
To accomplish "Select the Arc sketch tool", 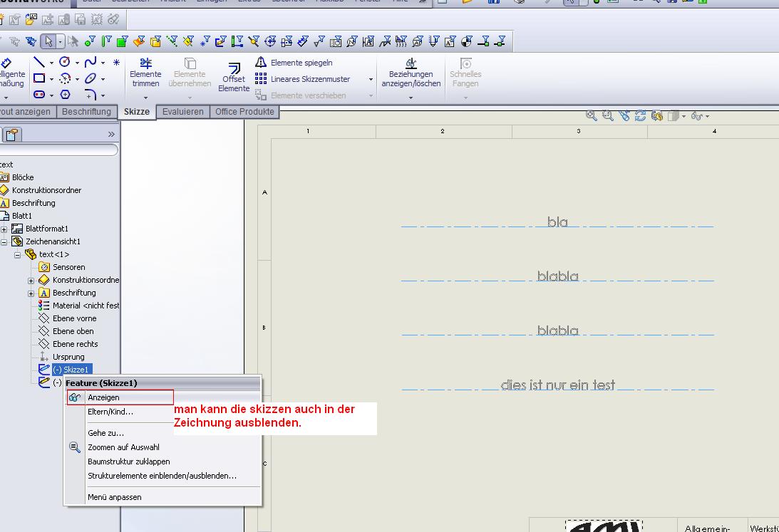I will (x=65, y=78).
